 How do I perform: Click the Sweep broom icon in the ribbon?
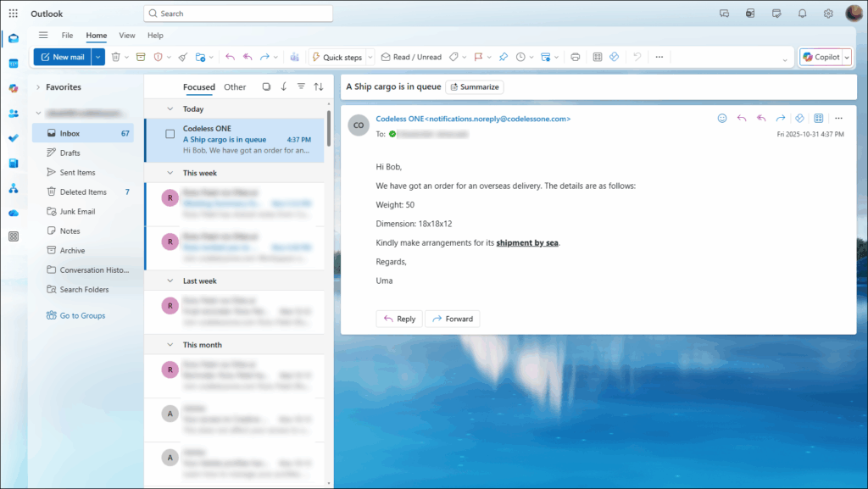coord(181,57)
